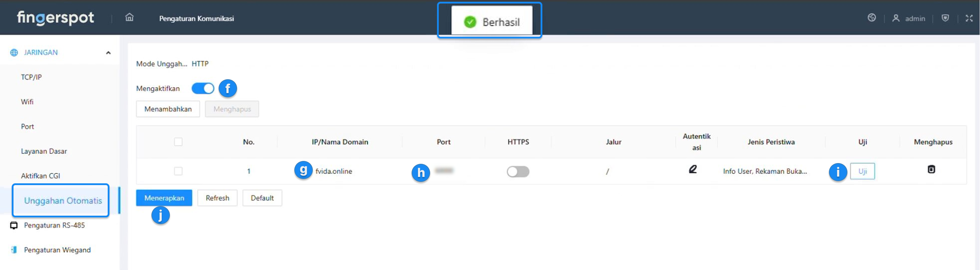The image size is (980, 270).
Task: Click the Uji test button
Action: [862, 171]
